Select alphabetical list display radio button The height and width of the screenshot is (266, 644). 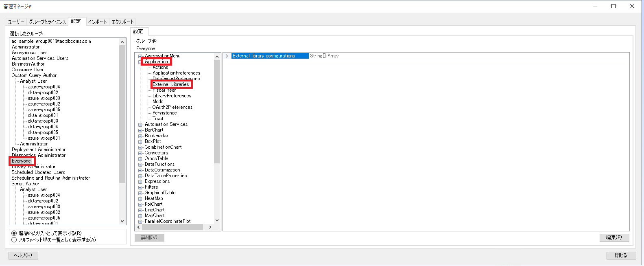(14, 240)
